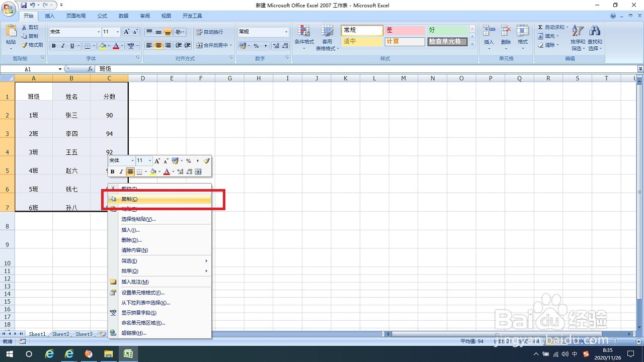Toggle middle align in the ribbon

click(158, 32)
